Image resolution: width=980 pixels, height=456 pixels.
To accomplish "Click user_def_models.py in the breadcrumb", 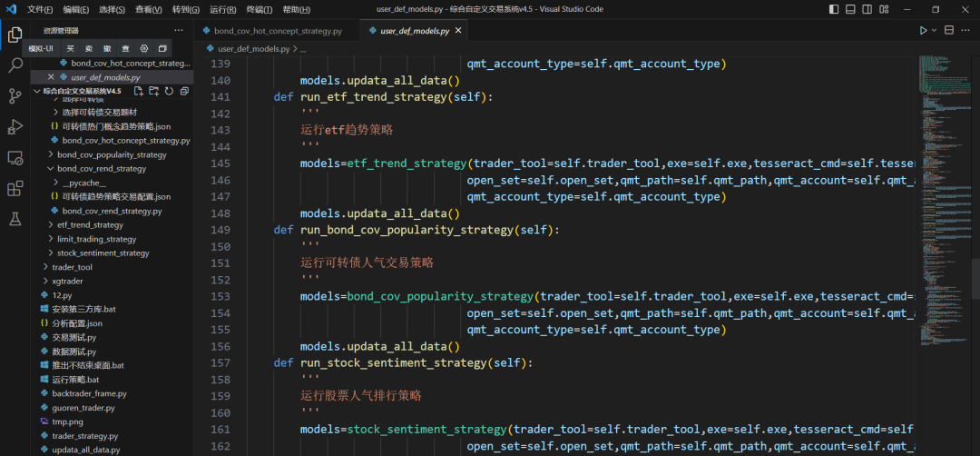I will pyautogui.click(x=253, y=48).
